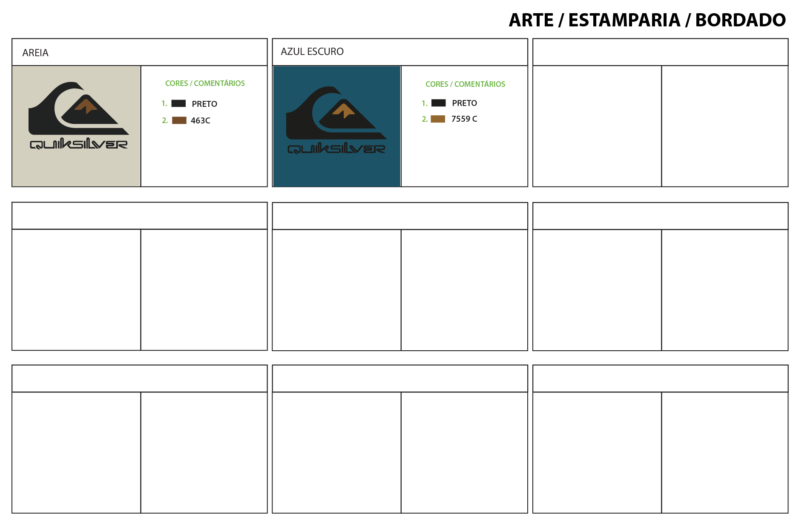Select the black PRETO swatch under AREIA

tap(178, 103)
